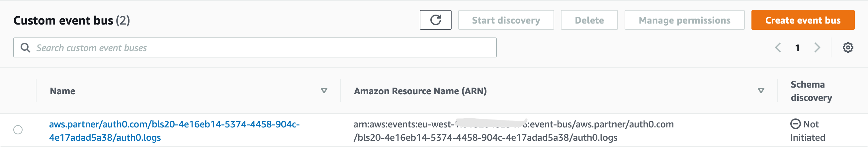
Task: Click the Name column header
Action: coord(62,91)
